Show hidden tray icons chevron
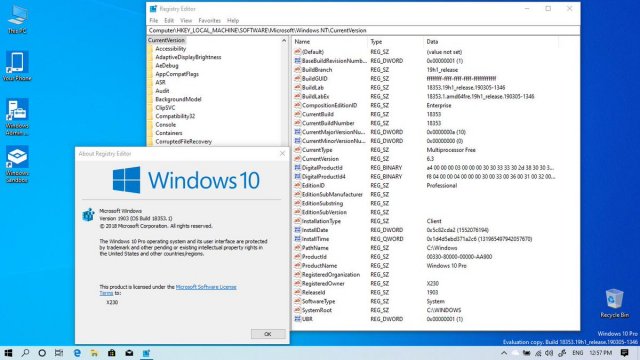The image size is (640, 360). [504, 353]
